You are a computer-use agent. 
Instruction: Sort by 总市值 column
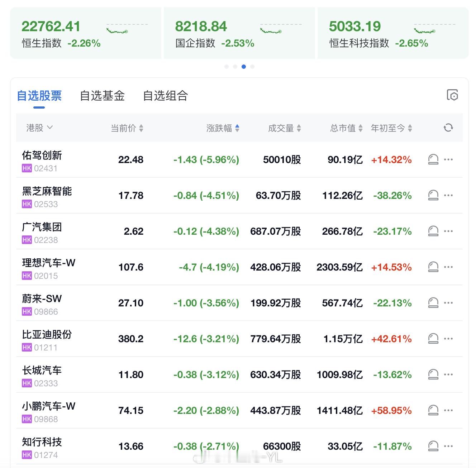click(x=346, y=128)
